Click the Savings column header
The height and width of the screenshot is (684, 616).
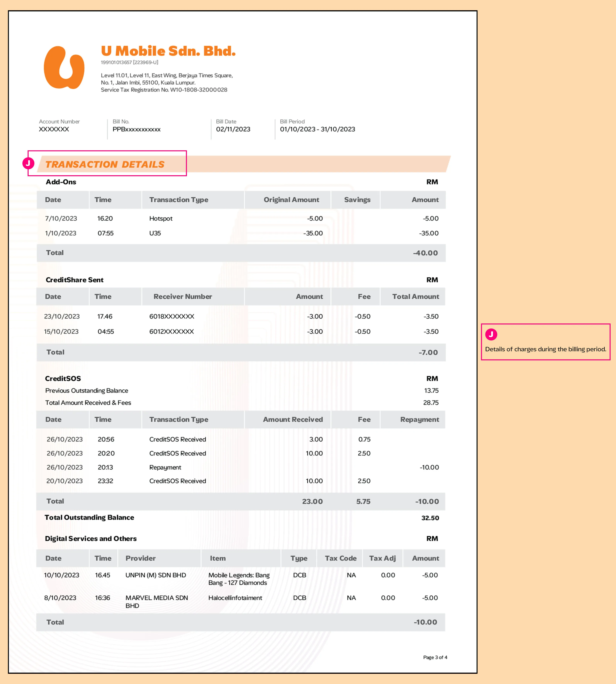(x=357, y=200)
